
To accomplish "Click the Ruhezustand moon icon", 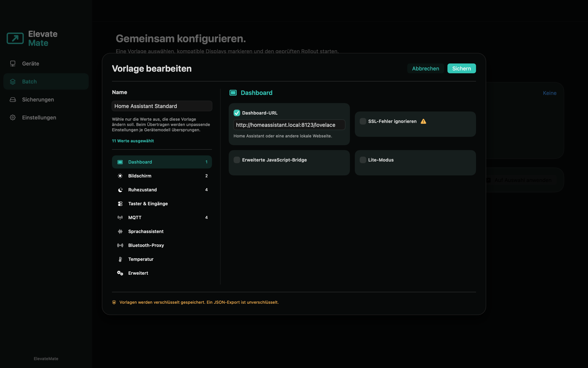I will tap(120, 190).
